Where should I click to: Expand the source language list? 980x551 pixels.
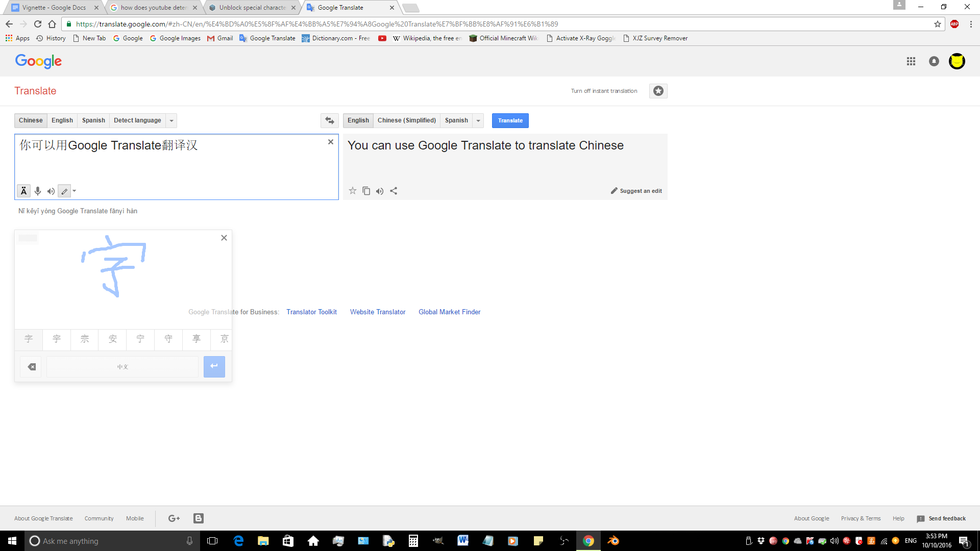(171, 120)
